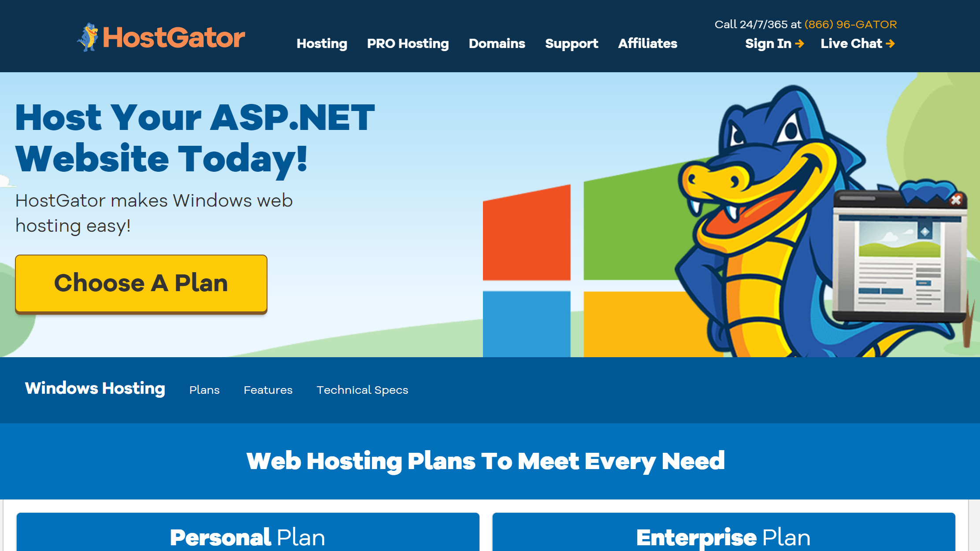The image size is (980, 551).
Task: Open the Live Chat support
Action: [859, 44]
